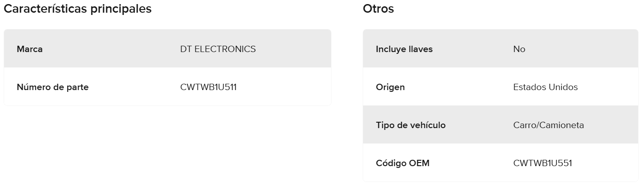Select the 'Estados Unidos' origin value
The width and height of the screenshot is (644, 196).
coord(545,87)
